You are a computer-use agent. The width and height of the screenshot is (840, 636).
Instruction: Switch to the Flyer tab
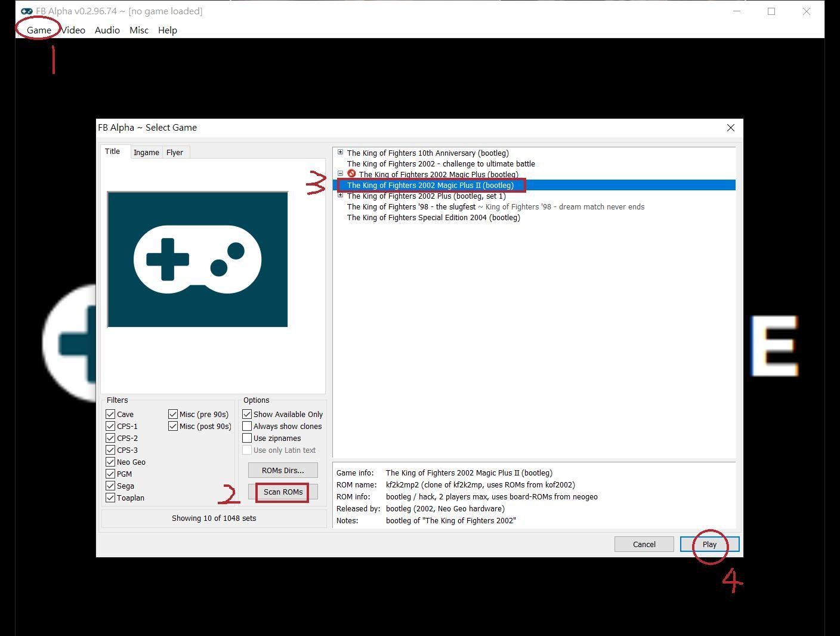pos(175,153)
